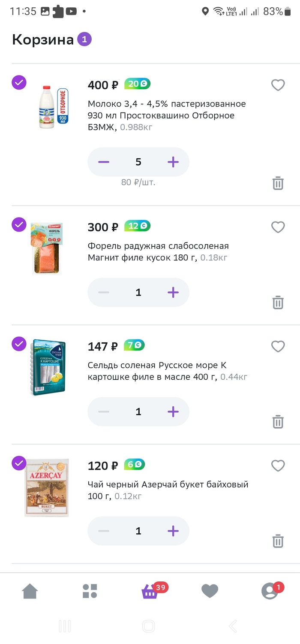Viewport: 300px width, 644px height.
Task: Uncheck the Простоквашино milk item
Action: point(19,82)
